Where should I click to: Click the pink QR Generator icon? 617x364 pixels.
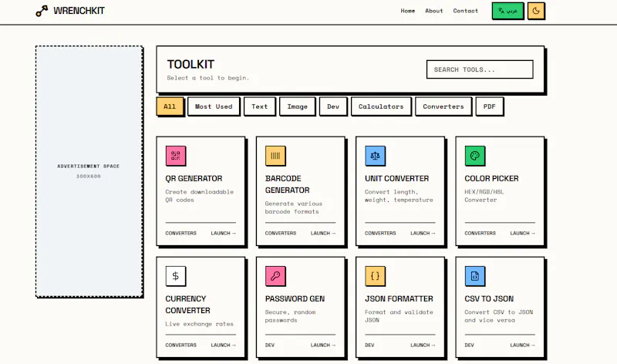176,156
